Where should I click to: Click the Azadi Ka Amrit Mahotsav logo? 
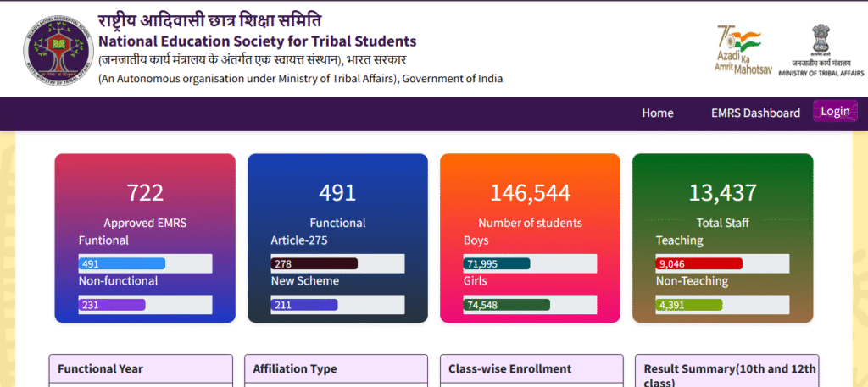(741, 48)
